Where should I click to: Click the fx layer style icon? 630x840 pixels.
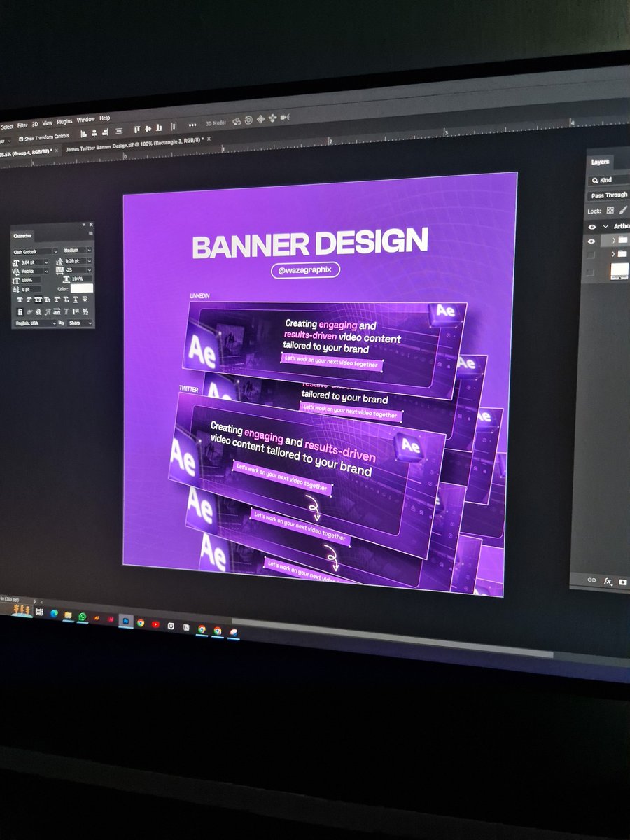[x=608, y=582]
